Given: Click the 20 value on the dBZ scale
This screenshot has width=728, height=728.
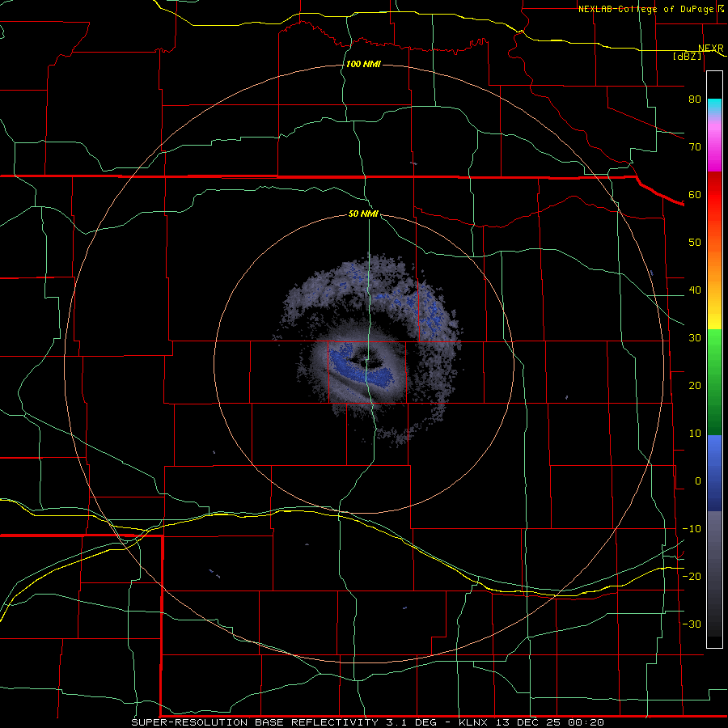Looking at the screenshot, I should click(x=695, y=385).
